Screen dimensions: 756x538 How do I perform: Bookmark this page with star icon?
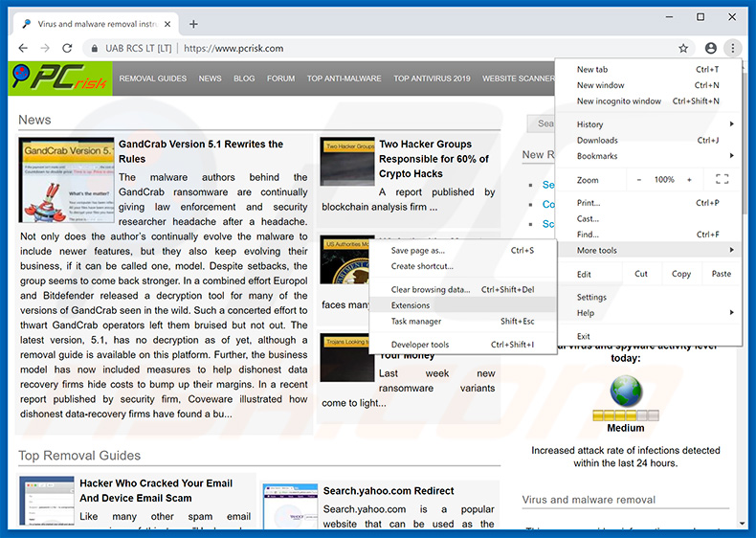pos(683,48)
